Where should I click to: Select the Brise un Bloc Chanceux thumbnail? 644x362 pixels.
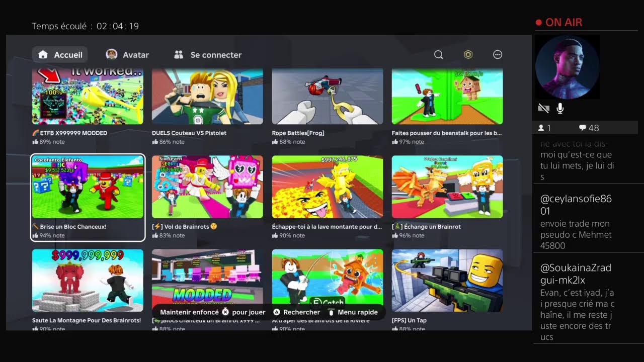pyautogui.click(x=88, y=187)
